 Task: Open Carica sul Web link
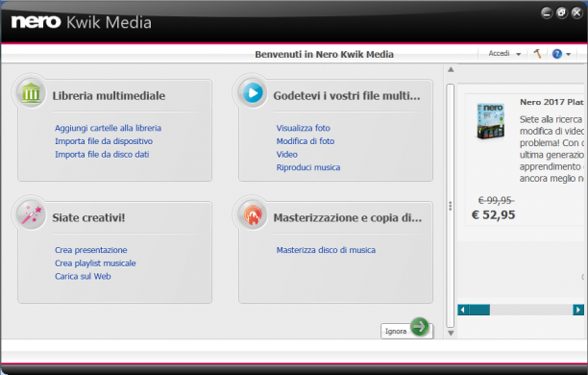83,276
